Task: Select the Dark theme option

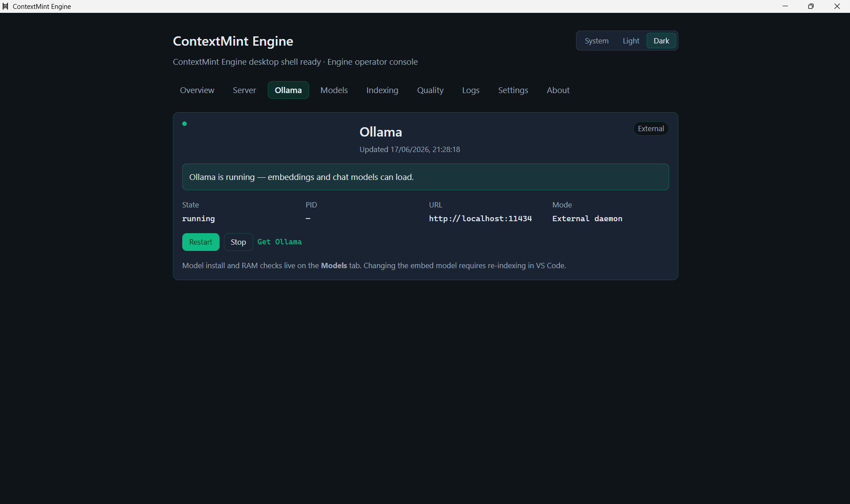Action: point(661,41)
